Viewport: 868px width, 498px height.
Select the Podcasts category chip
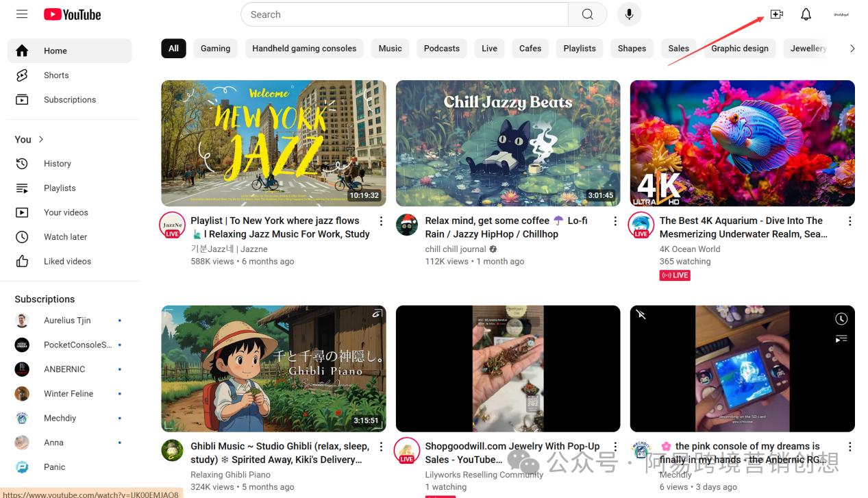coord(441,49)
